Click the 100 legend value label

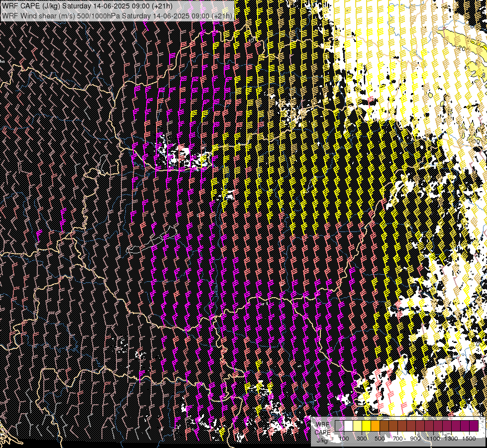click(x=344, y=439)
